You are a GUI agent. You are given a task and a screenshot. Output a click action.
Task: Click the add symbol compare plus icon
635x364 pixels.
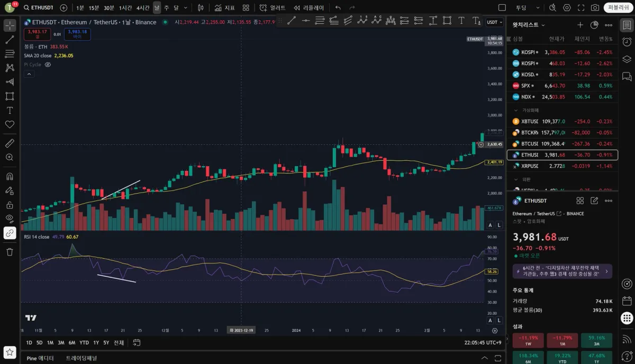point(63,8)
